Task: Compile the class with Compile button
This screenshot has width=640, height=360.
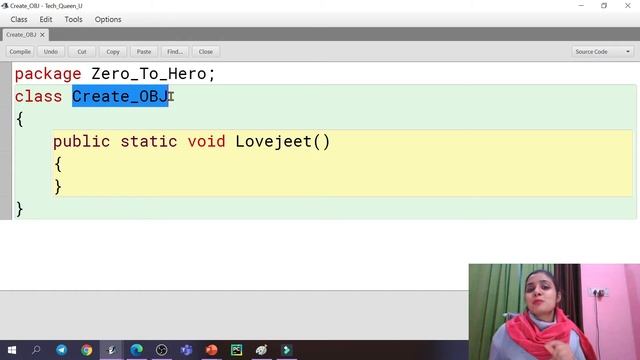Action: pyautogui.click(x=20, y=51)
